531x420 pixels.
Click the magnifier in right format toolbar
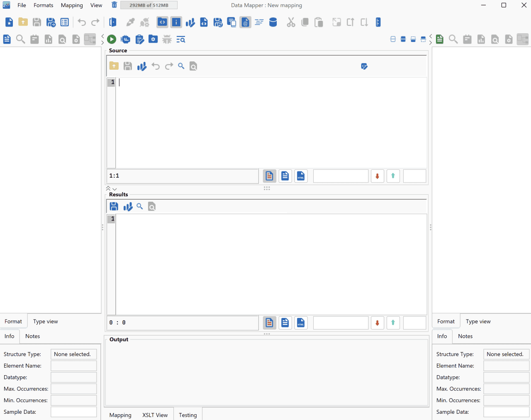pos(453,39)
